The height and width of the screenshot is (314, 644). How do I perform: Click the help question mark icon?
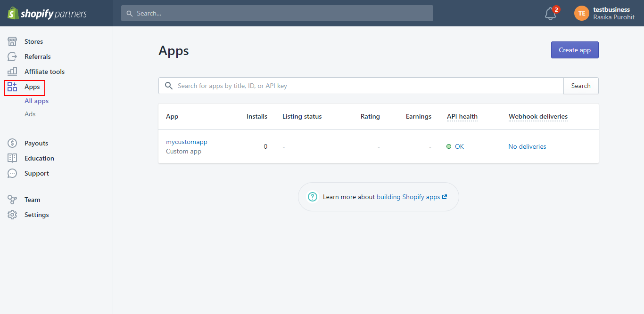pyautogui.click(x=313, y=197)
